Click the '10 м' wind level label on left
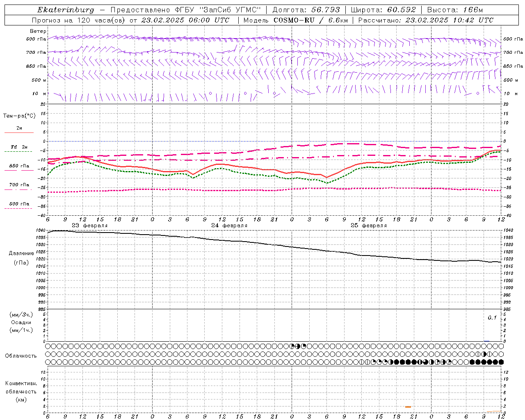Viewport: 525px width, 420px height. tap(39, 94)
